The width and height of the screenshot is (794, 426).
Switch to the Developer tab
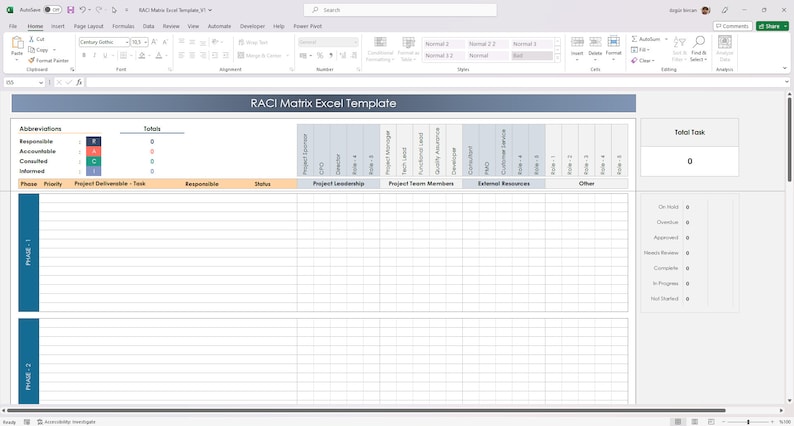click(252, 26)
